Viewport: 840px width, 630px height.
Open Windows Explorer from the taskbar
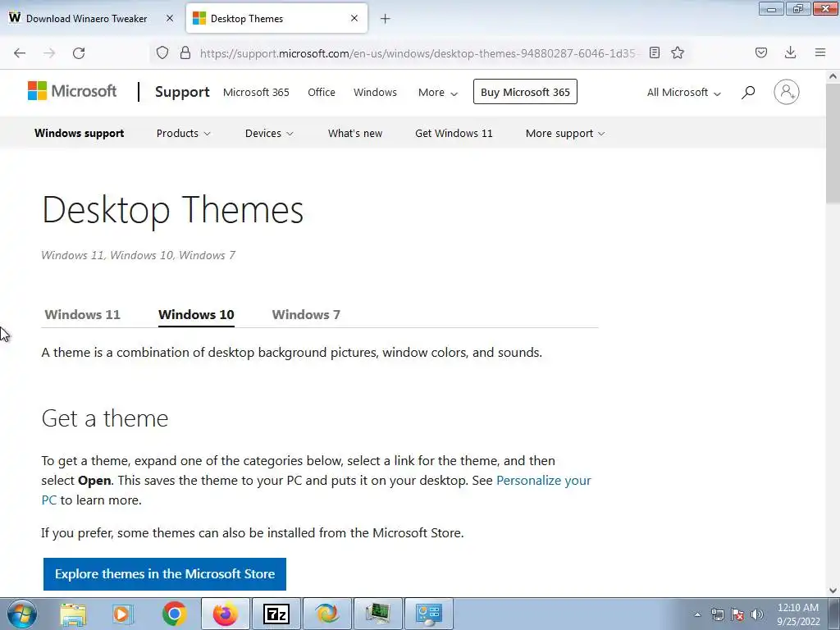coord(73,614)
